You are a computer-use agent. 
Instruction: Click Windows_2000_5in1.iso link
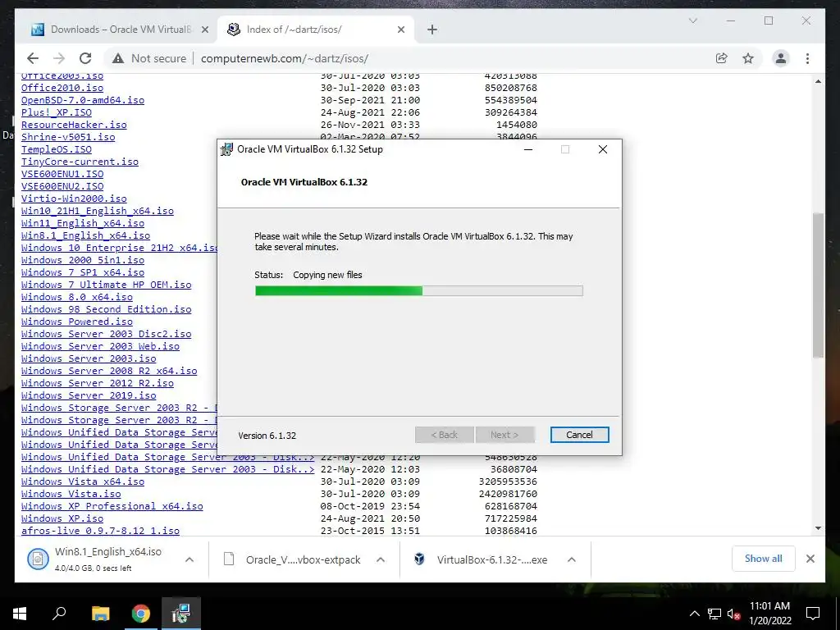tap(83, 260)
